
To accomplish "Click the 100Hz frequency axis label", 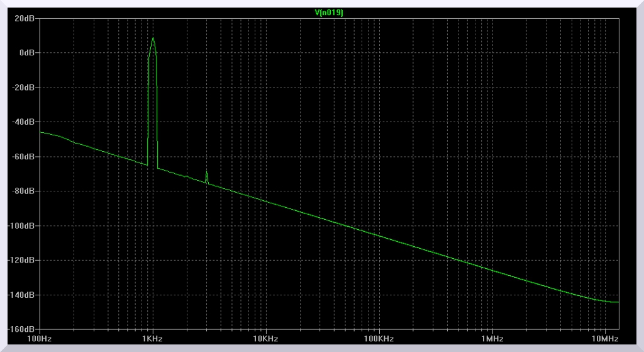I will coord(40,339).
